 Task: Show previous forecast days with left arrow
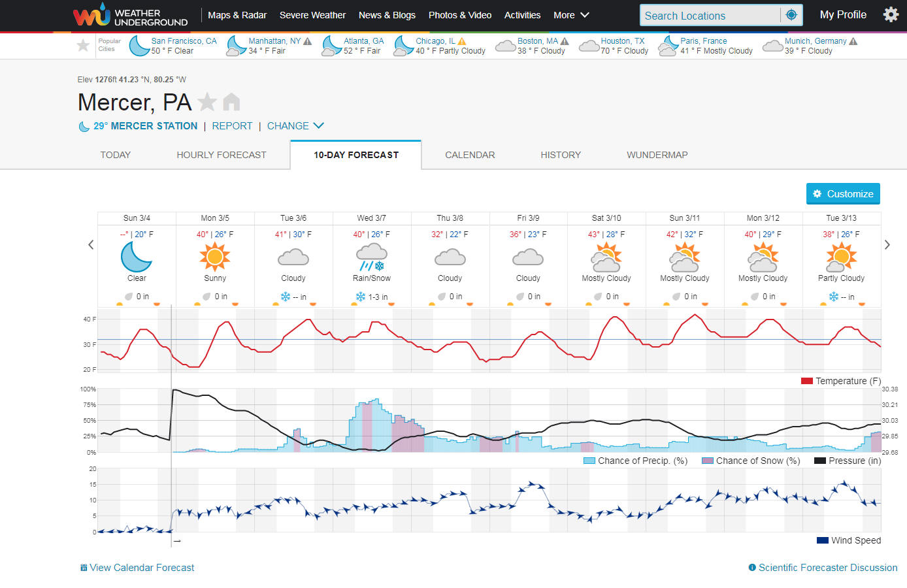point(91,245)
